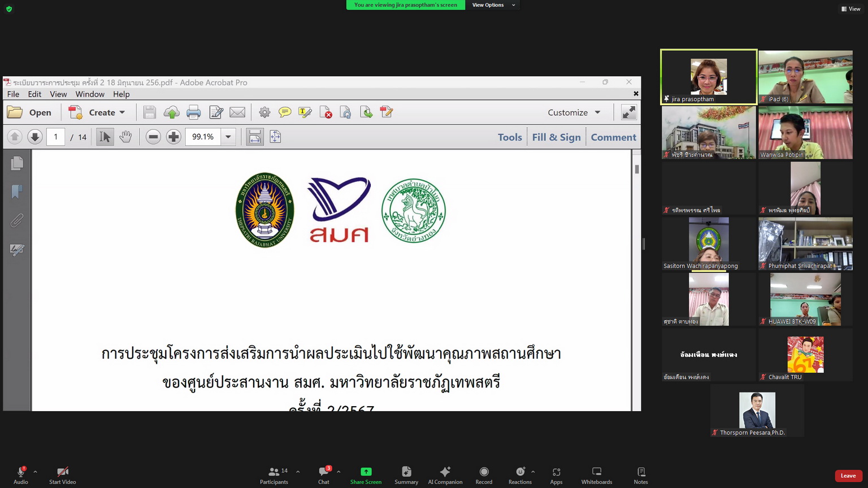Open the Comment pane
The height and width of the screenshot is (488, 868).
(613, 137)
